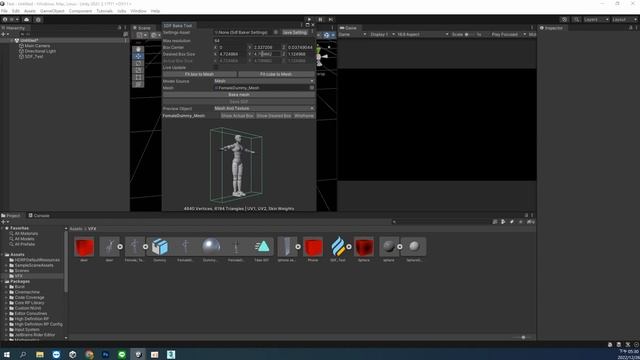The width and height of the screenshot is (640, 360).
Task: Select the SDF_Test visual effect asset
Action: coord(338,247)
